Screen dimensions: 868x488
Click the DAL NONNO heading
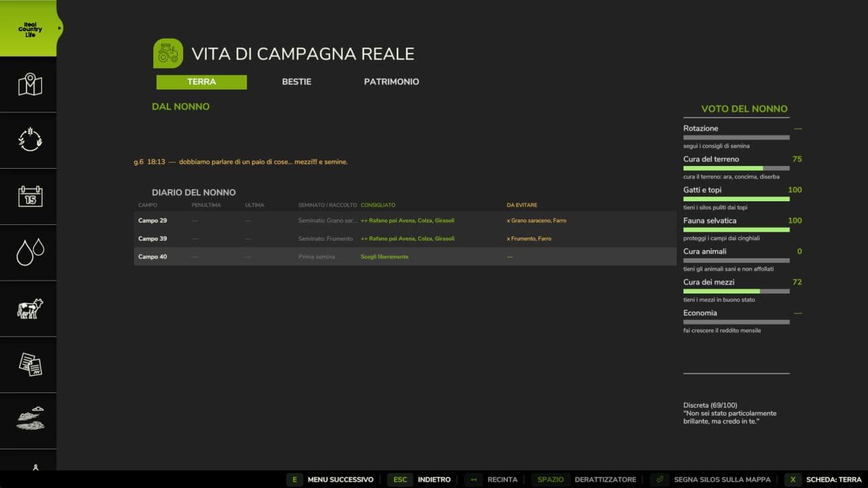[180, 106]
